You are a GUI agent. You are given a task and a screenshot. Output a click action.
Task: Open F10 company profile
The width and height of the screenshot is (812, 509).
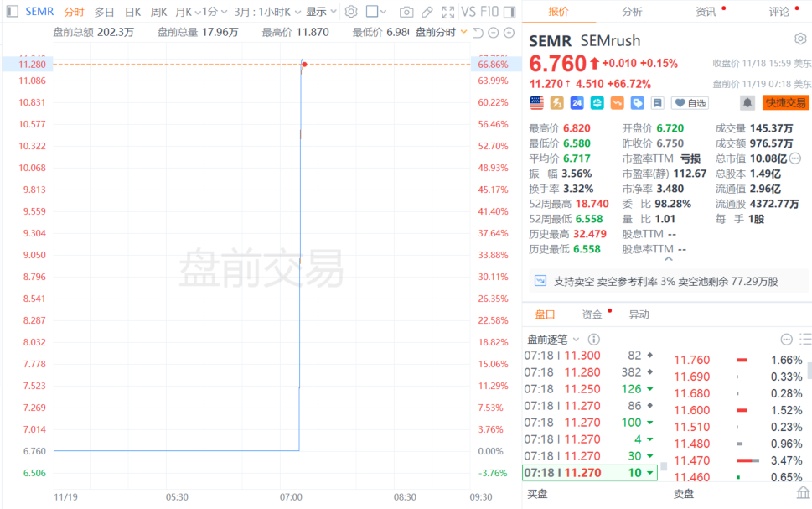coord(489,12)
